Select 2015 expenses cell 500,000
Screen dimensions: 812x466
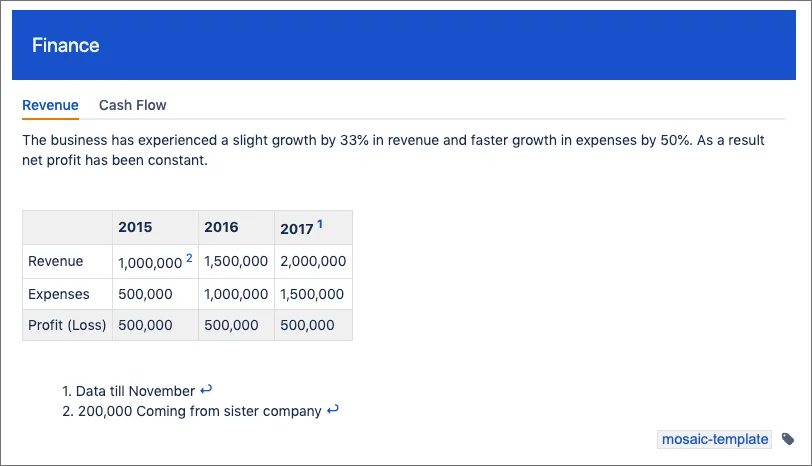point(155,294)
